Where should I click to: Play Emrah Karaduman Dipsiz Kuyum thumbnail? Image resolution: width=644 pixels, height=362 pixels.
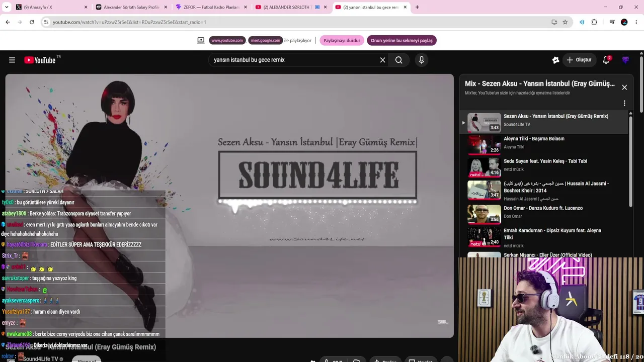coord(484,237)
